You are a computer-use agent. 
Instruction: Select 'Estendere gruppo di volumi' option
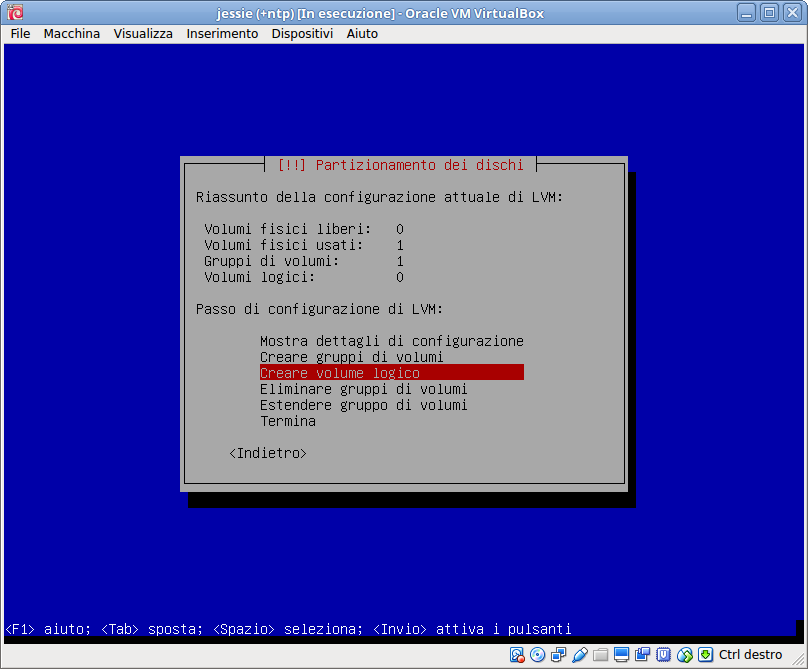[x=363, y=405]
